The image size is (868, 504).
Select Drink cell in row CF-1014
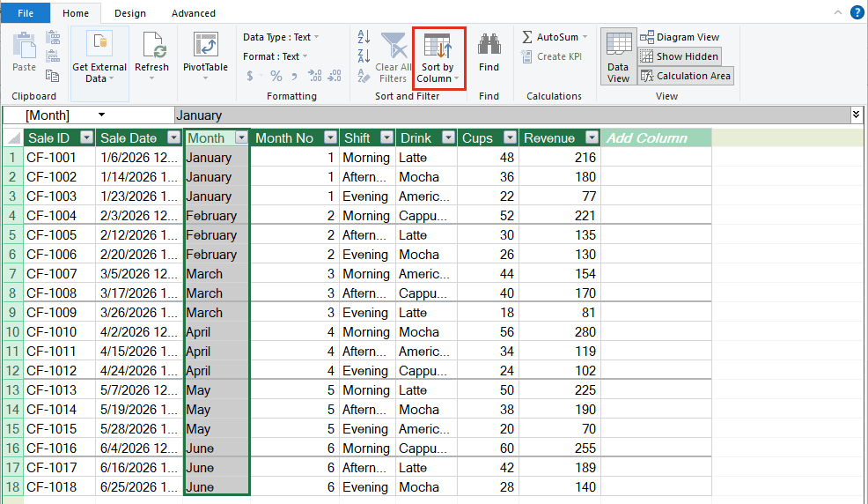coord(426,410)
